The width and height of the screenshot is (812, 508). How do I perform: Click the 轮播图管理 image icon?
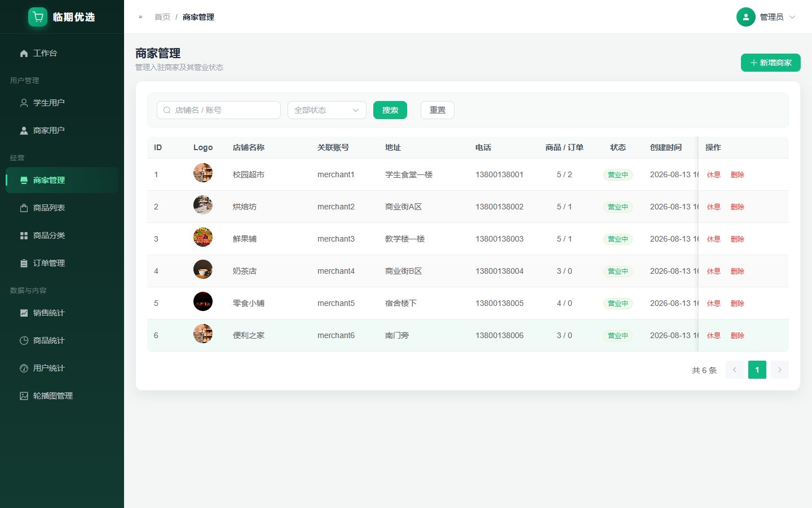pyautogui.click(x=24, y=396)
